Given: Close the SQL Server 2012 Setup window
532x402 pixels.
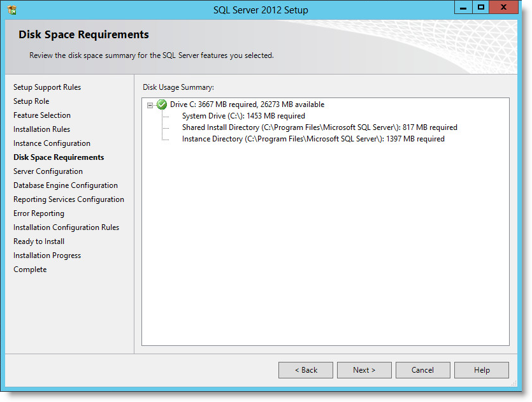Looking at the screenshot, I should click(503, 7).
